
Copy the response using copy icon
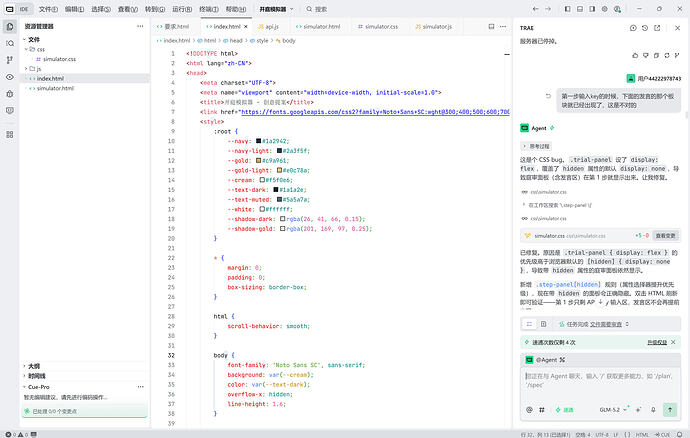(x=656, y=55)
